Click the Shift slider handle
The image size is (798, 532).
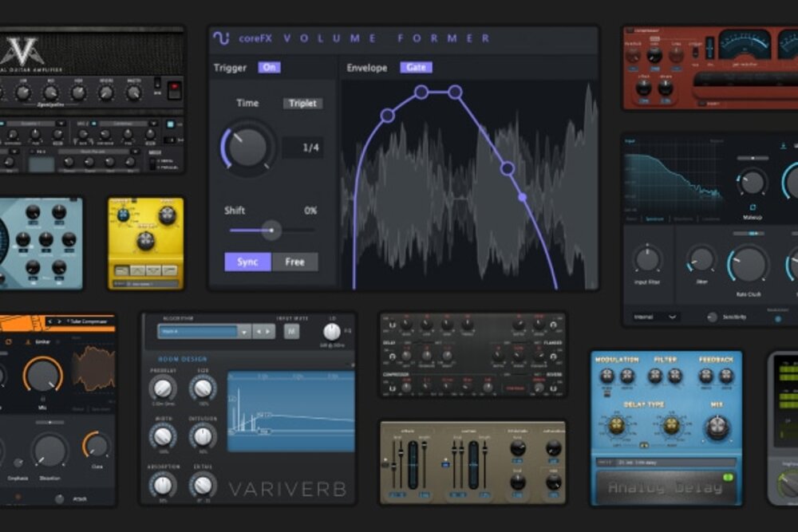coord(271,231)
